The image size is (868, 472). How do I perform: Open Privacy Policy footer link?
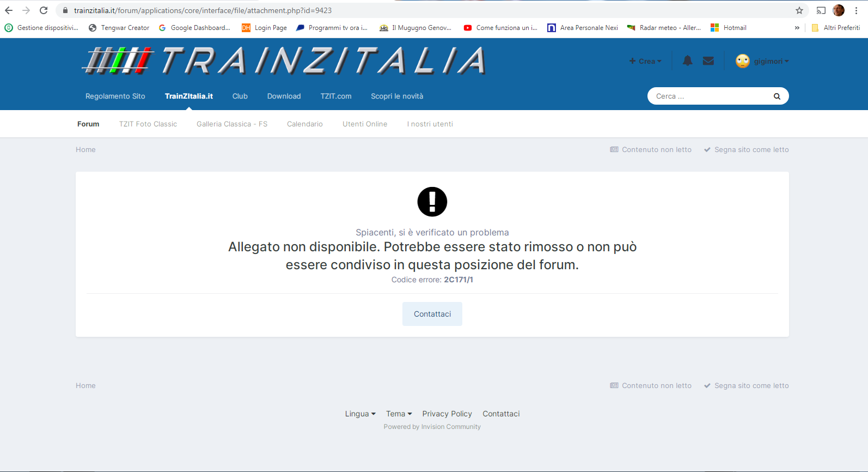[x=447, y=414]
